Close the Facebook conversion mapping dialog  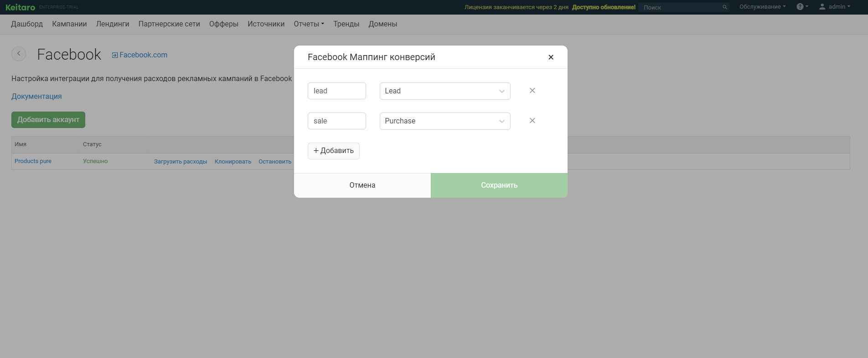551,57
